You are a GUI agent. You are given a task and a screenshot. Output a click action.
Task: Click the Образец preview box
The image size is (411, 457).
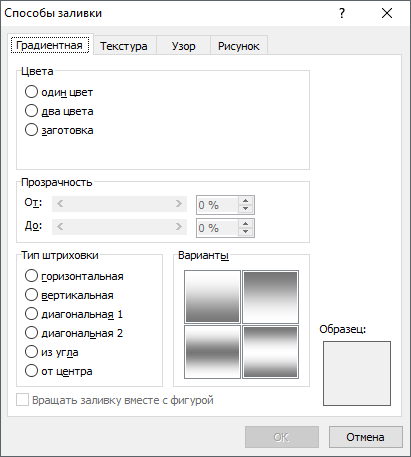[357, 373]
